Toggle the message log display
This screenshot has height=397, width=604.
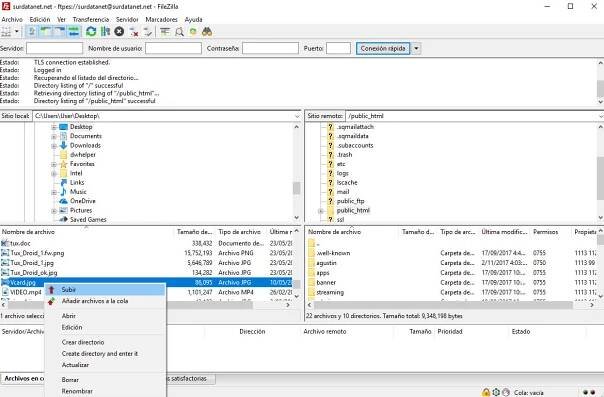32,32
